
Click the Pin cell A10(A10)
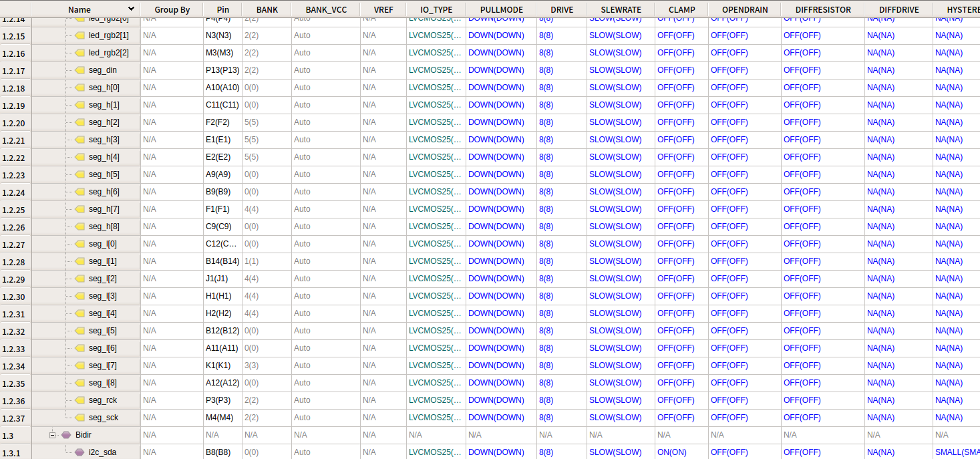click(222, 88)
